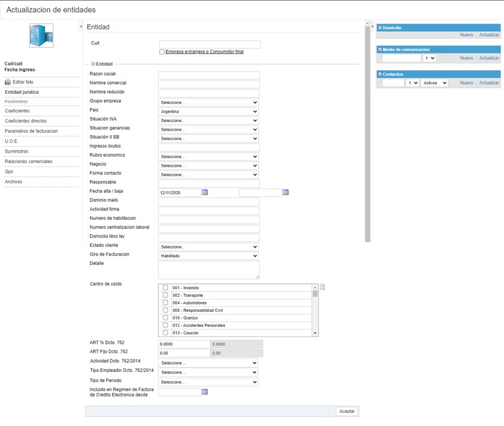Expand the Giro de Facturacion dropdown

pos(208,256)
